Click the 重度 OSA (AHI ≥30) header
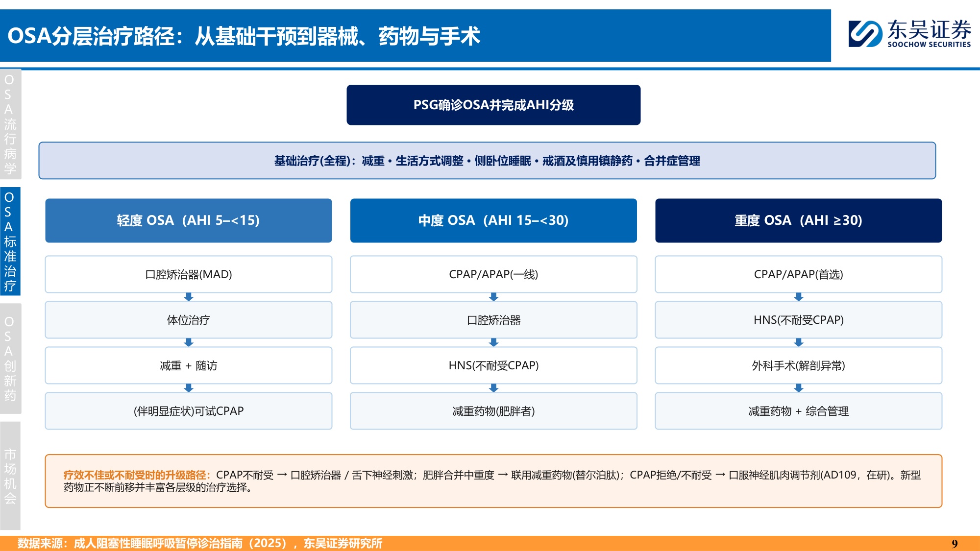 pos(799,220)
